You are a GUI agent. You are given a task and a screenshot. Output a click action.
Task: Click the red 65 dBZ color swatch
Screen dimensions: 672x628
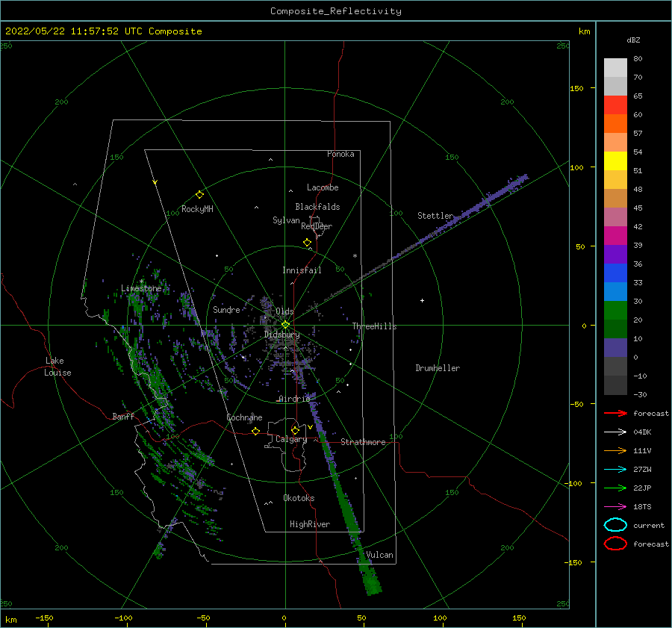point(615,105)
